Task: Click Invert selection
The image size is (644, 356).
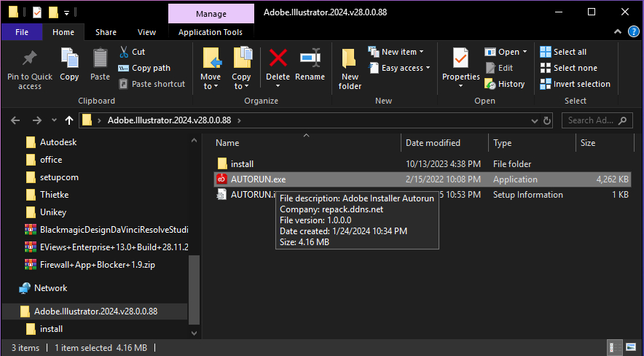Action: point(575,84)
